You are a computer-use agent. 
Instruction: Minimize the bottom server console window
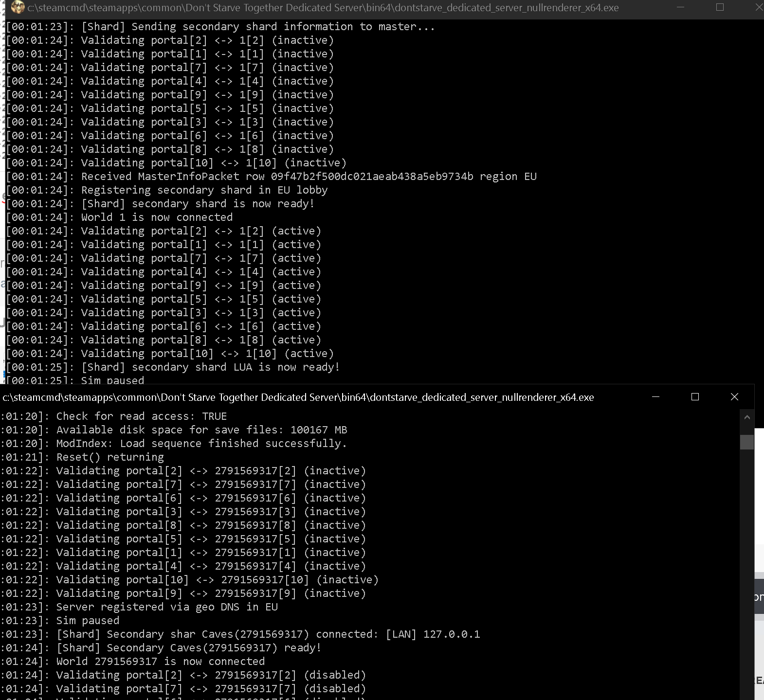point(655,397)
